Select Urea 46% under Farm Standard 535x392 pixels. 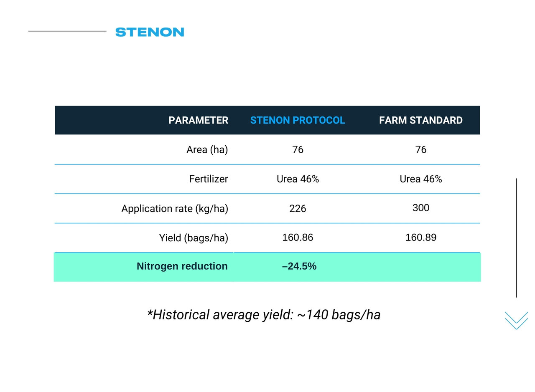[x=420, y=179]
